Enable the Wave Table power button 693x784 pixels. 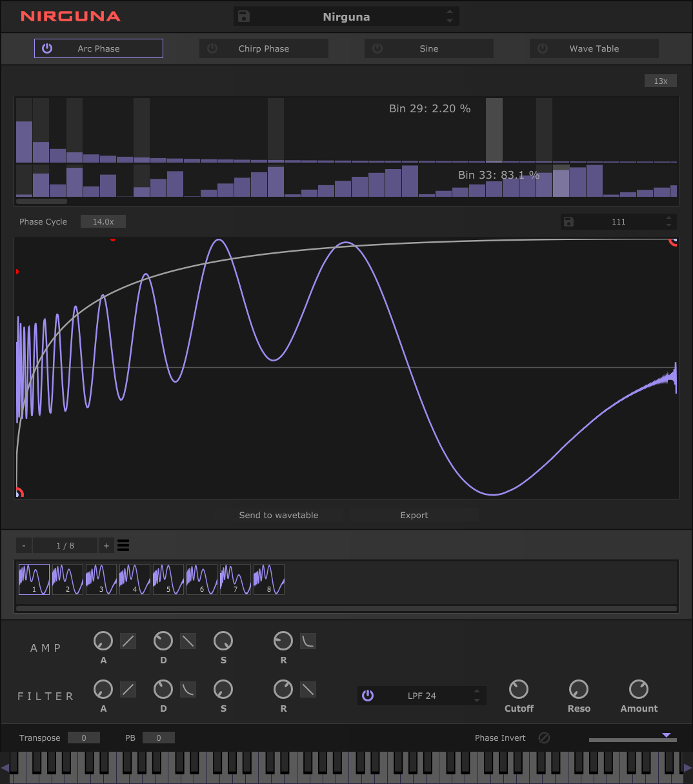point(543,48)
